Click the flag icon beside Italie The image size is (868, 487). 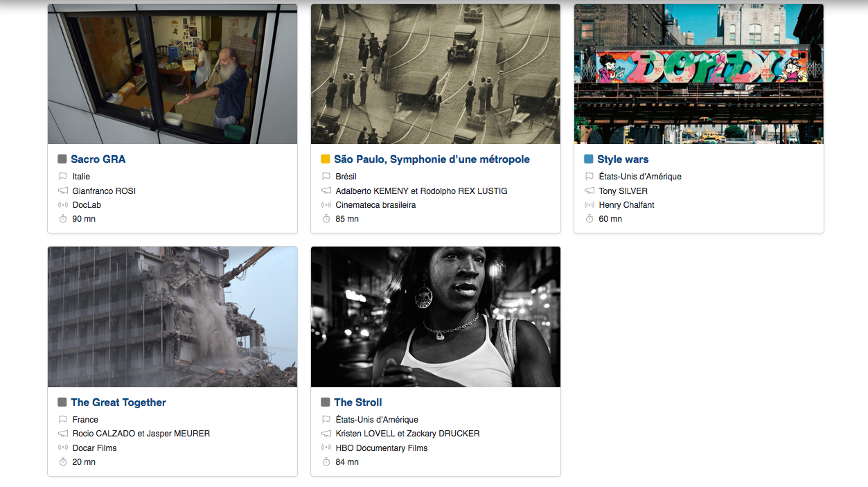[x=63, y=177]
